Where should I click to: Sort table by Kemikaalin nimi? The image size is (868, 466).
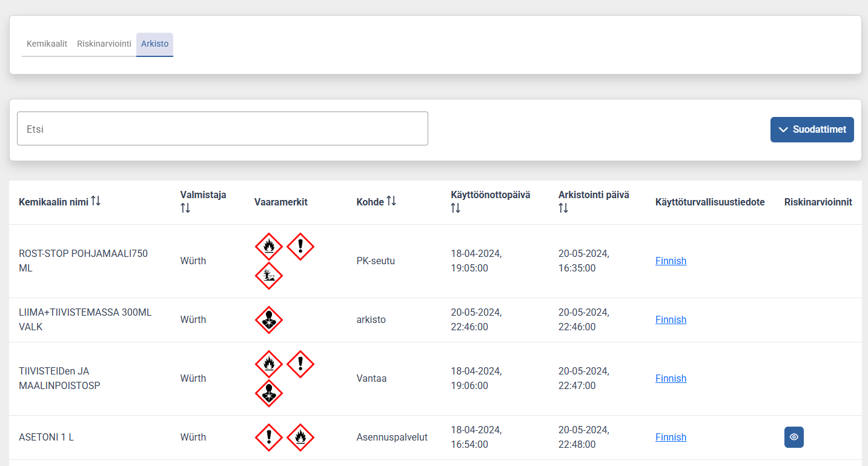(x=96, y=201)
